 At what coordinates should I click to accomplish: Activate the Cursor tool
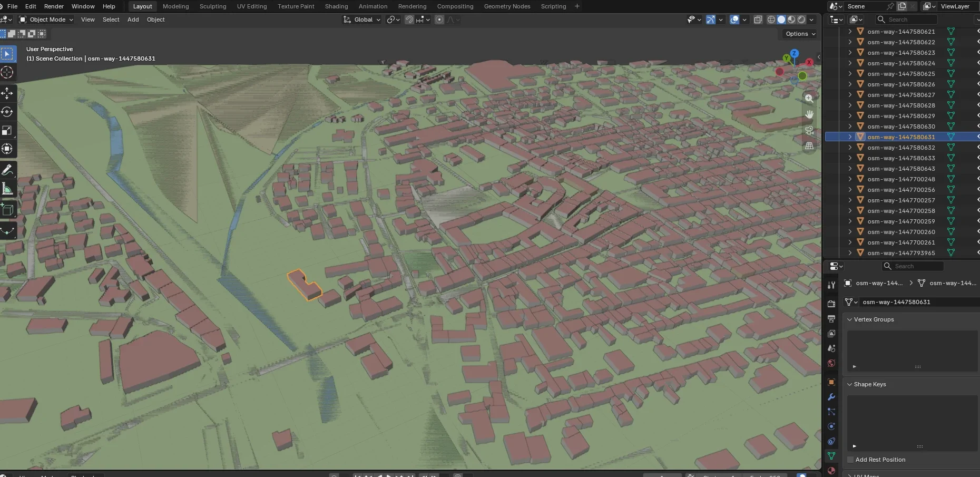tap(7, 72)
